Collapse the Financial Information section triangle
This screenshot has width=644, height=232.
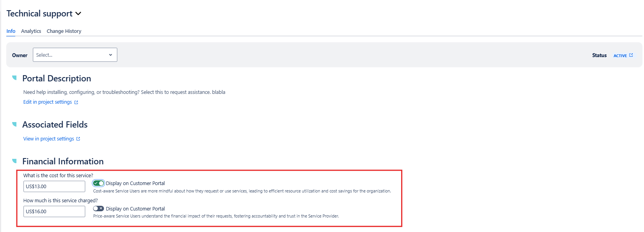tap(14, 161)
